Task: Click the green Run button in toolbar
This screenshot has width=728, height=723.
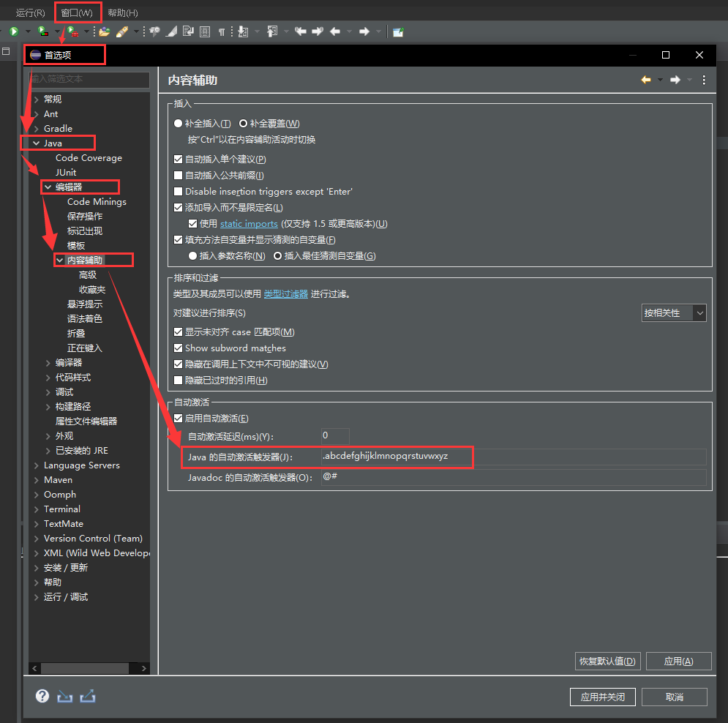Action: (x=13, y=31)
